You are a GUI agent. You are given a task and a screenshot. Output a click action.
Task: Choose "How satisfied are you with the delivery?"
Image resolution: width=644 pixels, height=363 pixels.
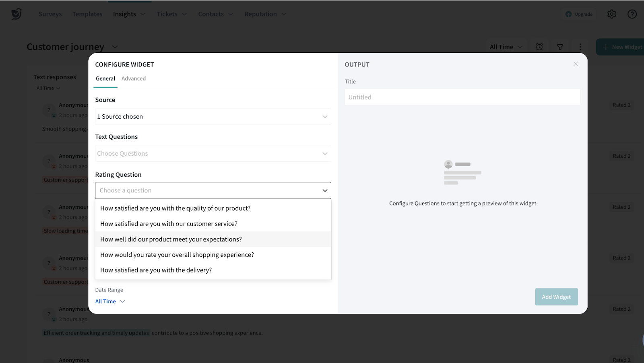pyautogui.click(x=156, y=270)
